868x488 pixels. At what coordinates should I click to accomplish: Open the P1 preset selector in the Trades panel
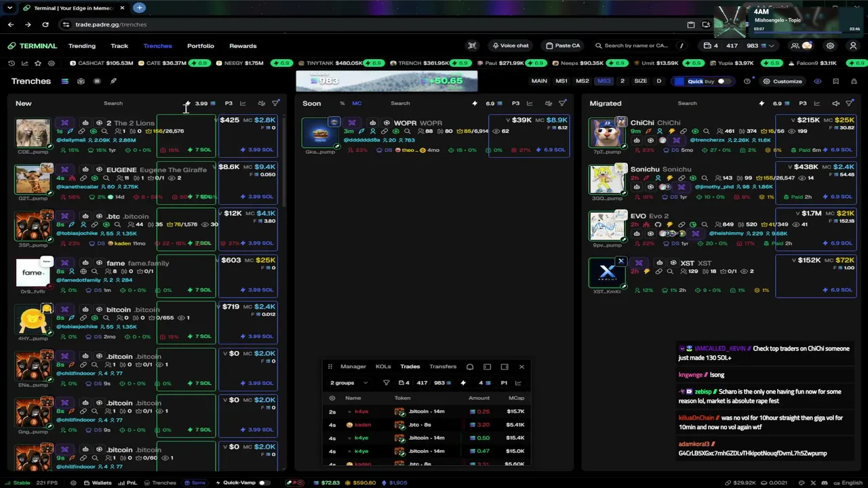[504, 383]
